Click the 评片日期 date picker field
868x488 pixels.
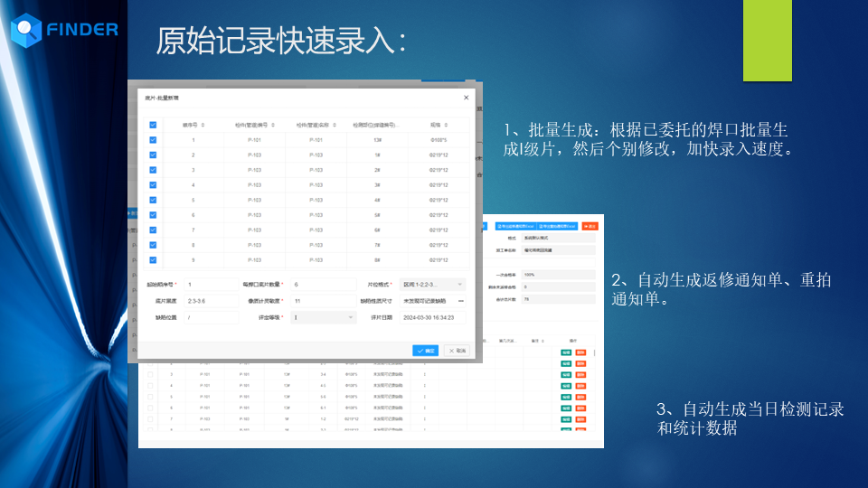pos(431,317)
